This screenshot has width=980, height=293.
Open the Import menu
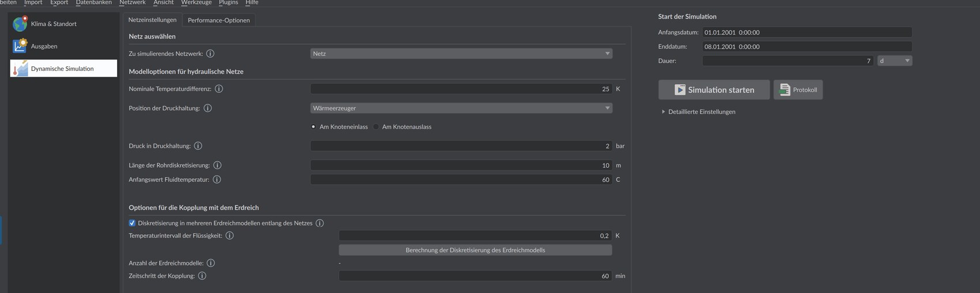coord(33,2)
